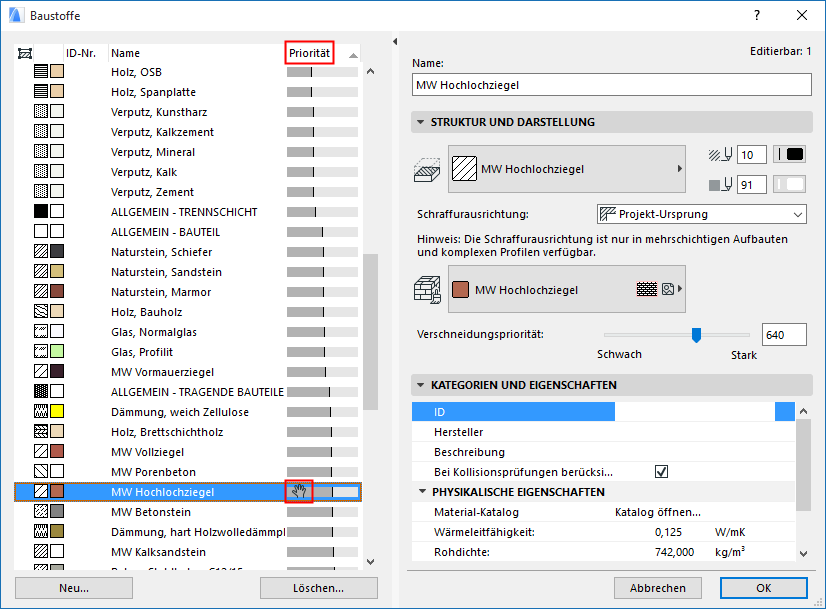Click the Holz, OSB hatch icon
The width and height of the screenshot is (826, 609).
41,71
